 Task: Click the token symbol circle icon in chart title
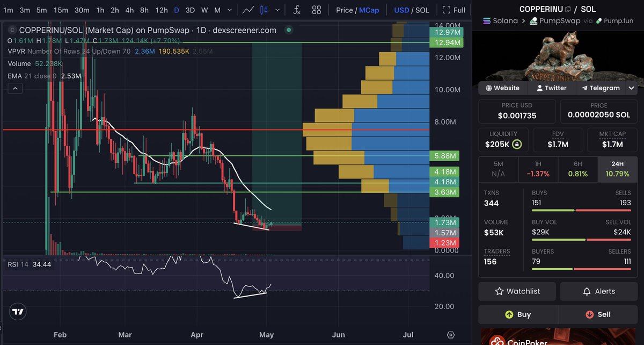click(x=11, y=31)
